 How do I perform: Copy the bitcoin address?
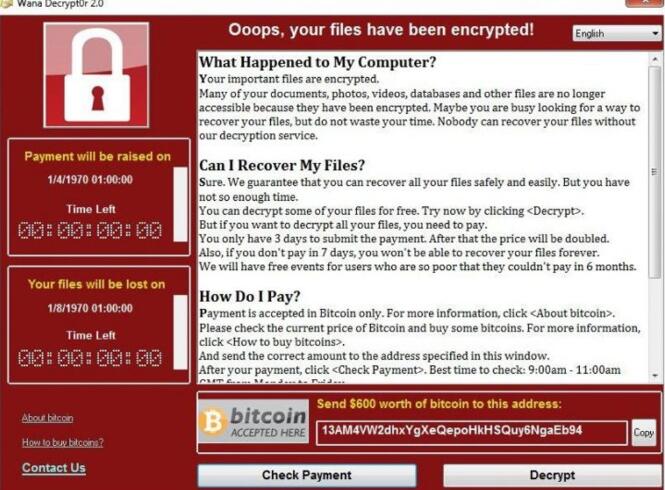pos(643,432)
